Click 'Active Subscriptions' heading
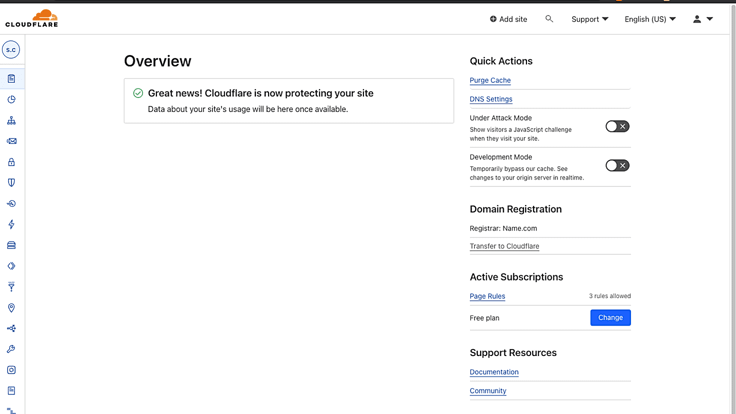Image resolution: width=736 pixels, height=414 pixels. point(516,277)
